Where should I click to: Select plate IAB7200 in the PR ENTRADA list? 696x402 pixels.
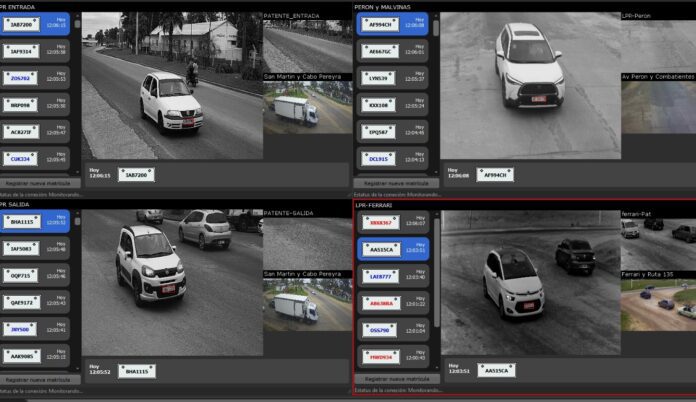35,24
